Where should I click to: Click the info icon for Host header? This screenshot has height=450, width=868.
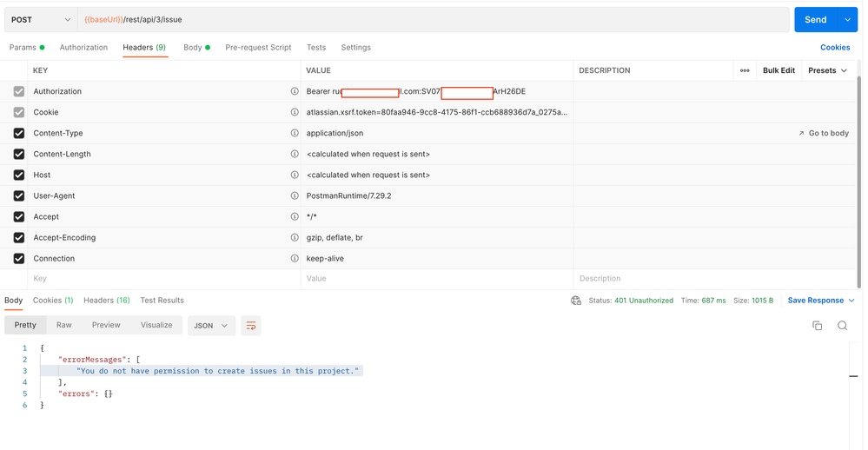[x=295, y=175]
